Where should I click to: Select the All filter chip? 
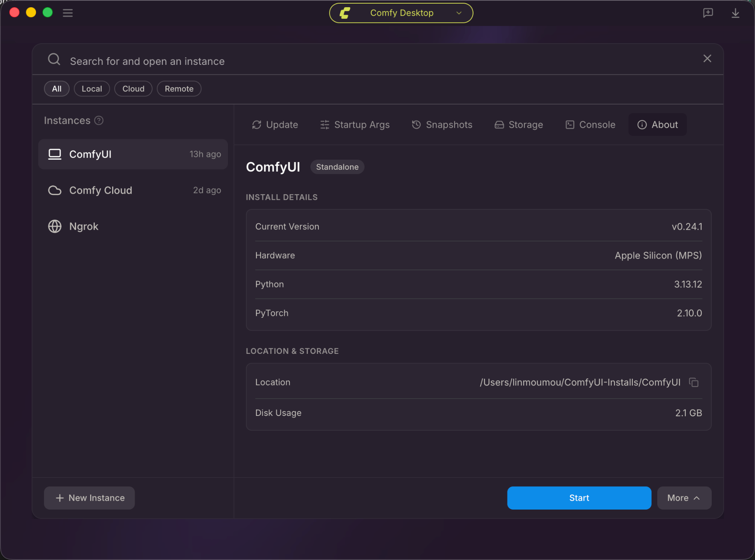[57, 89]
